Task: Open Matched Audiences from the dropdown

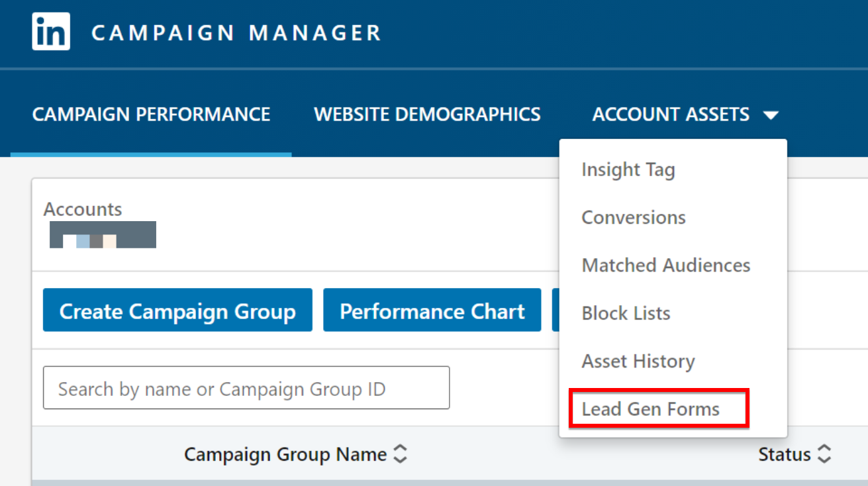Action: 665,266
